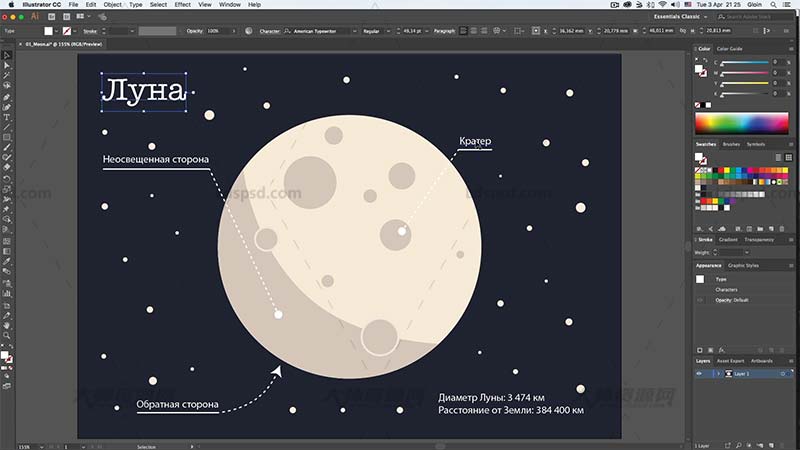
Task: Click the Opacity label link
Action: (x=194, y=31)
